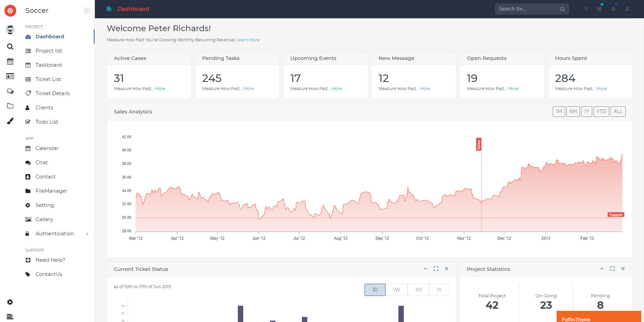This screenshot has height=322, width=644.
Task: Select 1Y range in Sales Analytics
Action: [x=587, y=111]
